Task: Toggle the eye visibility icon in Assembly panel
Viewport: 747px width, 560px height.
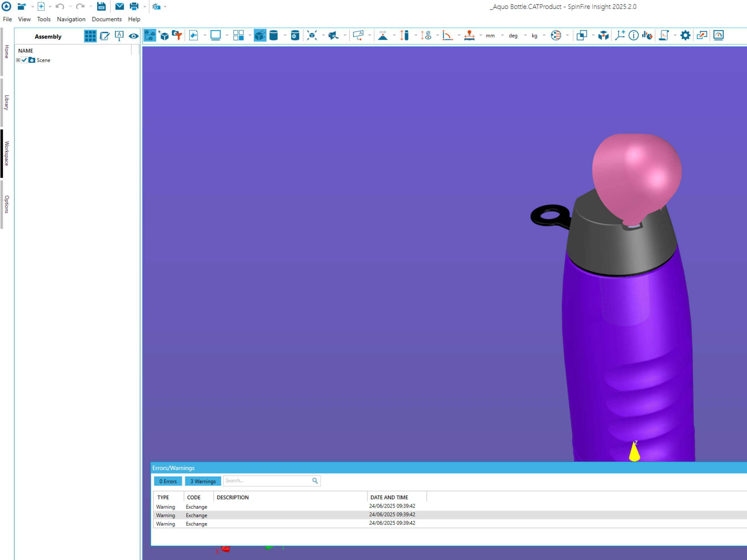Action: [134, 36]
